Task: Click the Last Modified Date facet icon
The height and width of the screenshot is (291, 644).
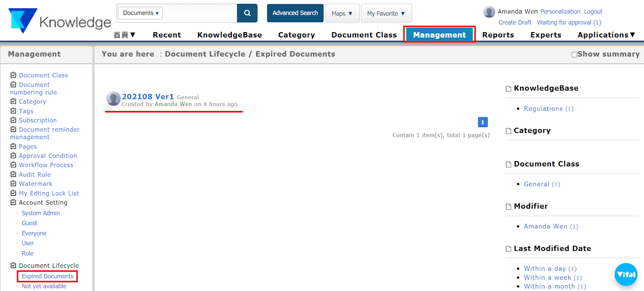Action: pos(509,249)
